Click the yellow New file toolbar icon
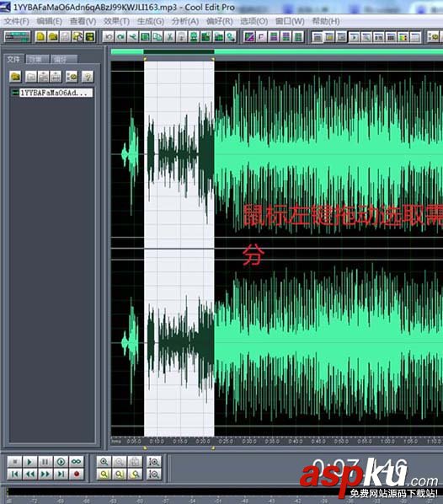Screen dimensions: 443x504 click(40, 37)
